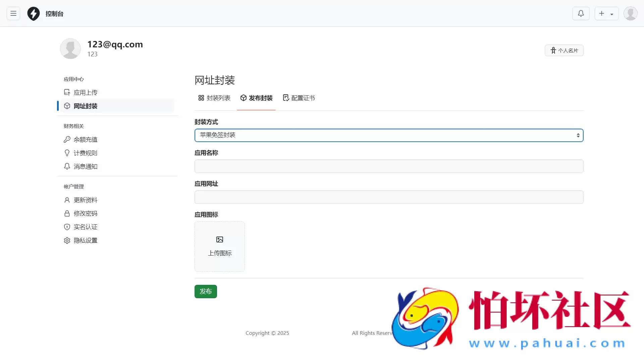The height and width of the screenshot is (357, 644).
Task: Click the 隐私设置 gear icon
Action: pyautogui.click(x=67, y=240)
